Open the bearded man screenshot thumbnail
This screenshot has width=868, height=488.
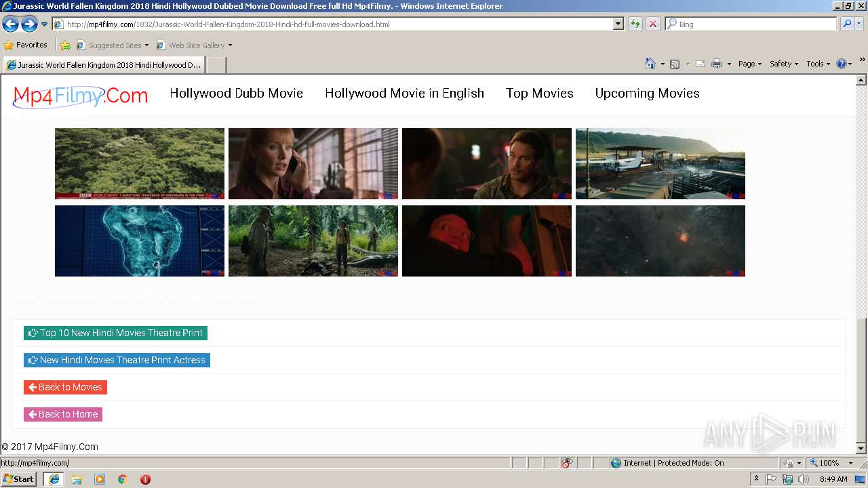click(487, 163)
